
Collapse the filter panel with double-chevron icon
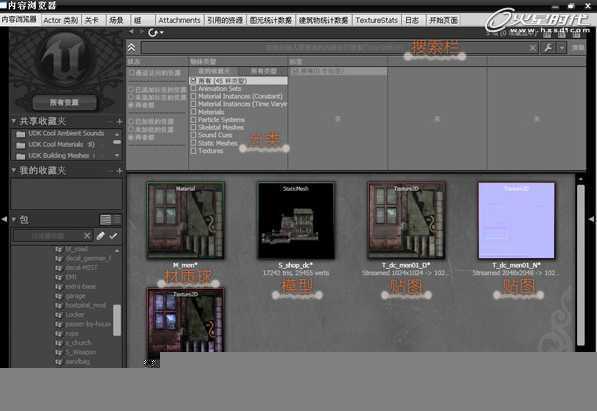(131, 48)
